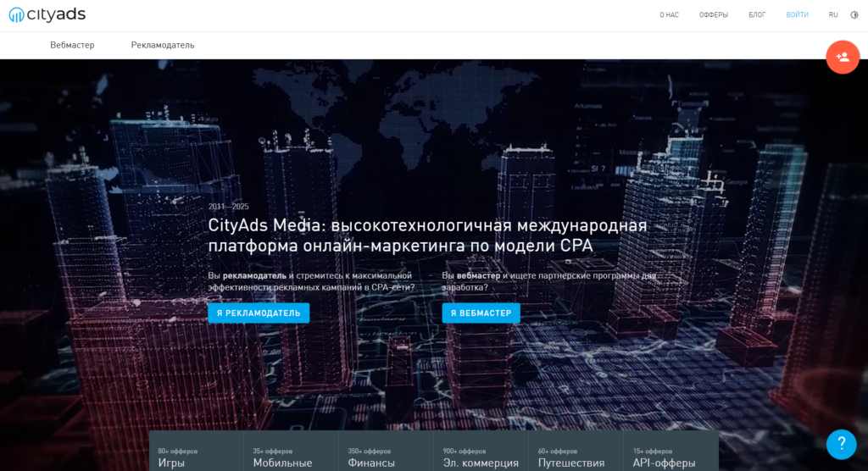Switch to the Вебмастер tab
This screenshot has height=471, width=868.
click(72, 46)
